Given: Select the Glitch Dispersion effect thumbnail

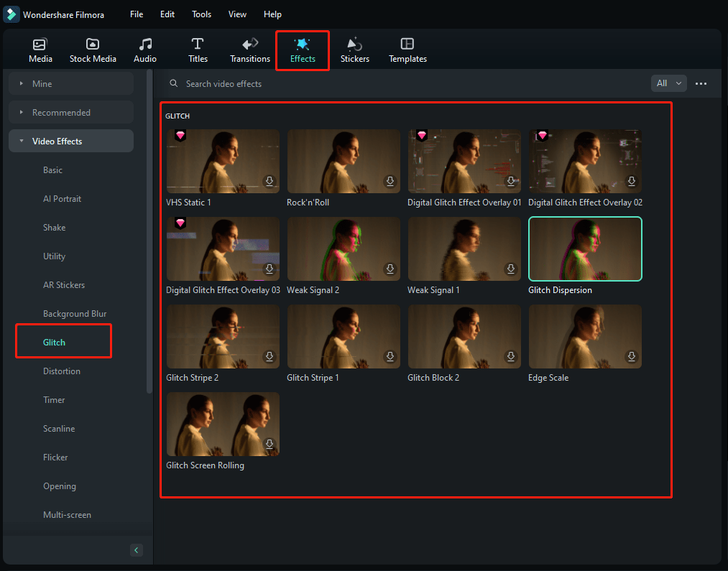Looking at the screenshot, I should (585, 249).
